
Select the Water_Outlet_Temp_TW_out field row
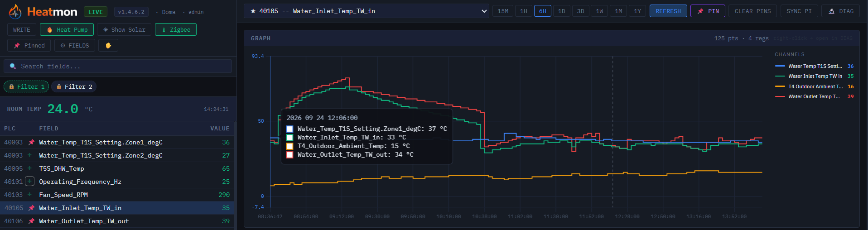click(117, 221)
